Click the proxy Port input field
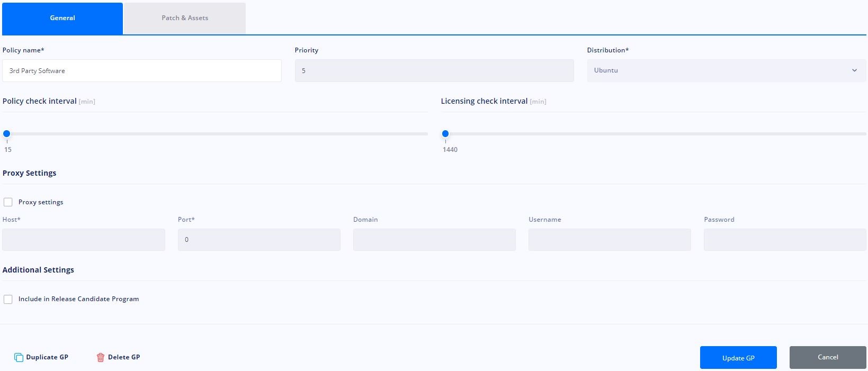The width and height of the screenshot is (868, 371). 259,240
